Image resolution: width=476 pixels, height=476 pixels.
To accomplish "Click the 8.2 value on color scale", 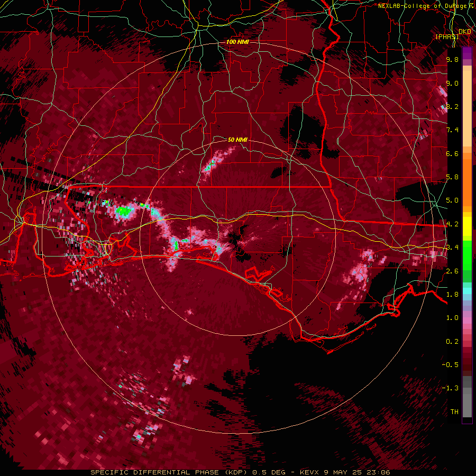I will pos(452,106).
